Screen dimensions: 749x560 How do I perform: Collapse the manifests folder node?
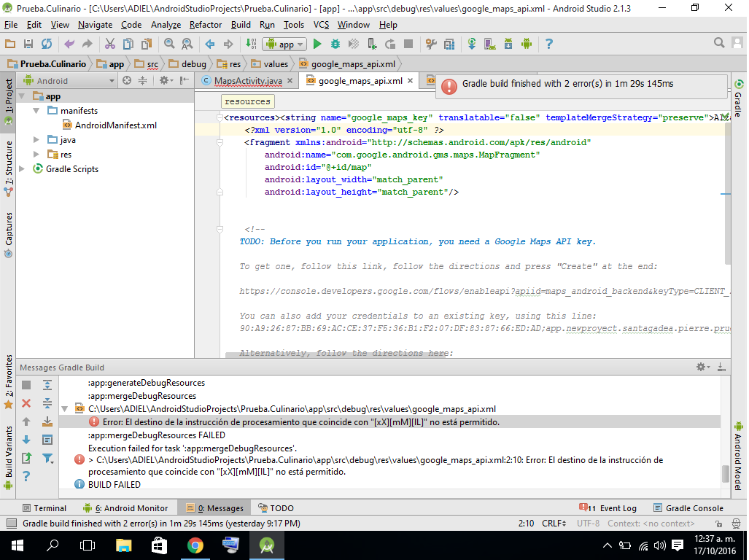coord(36,111)
